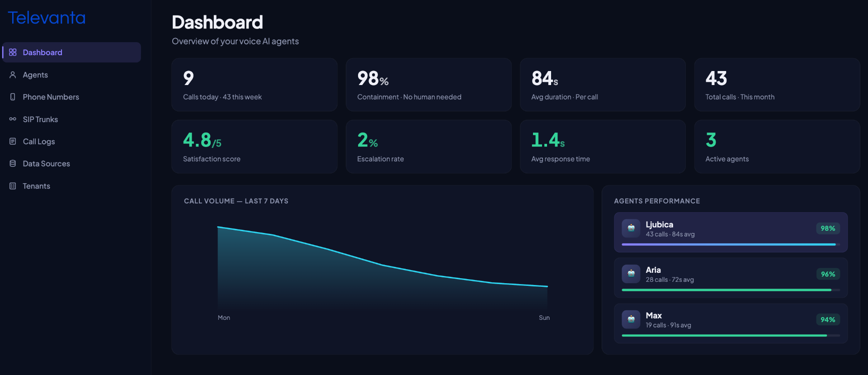Click the Data Sources database icon
Screen dimensions: 868x375
click(13, 164)
